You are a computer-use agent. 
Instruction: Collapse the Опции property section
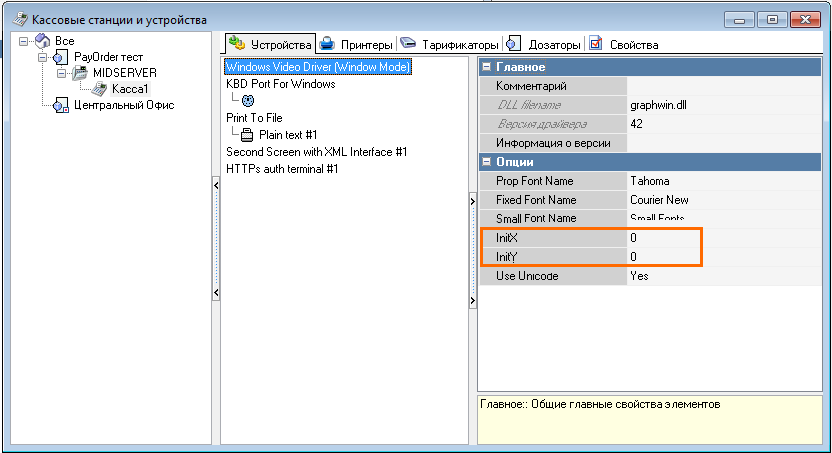pyautogui.click(x=487, y=162)
